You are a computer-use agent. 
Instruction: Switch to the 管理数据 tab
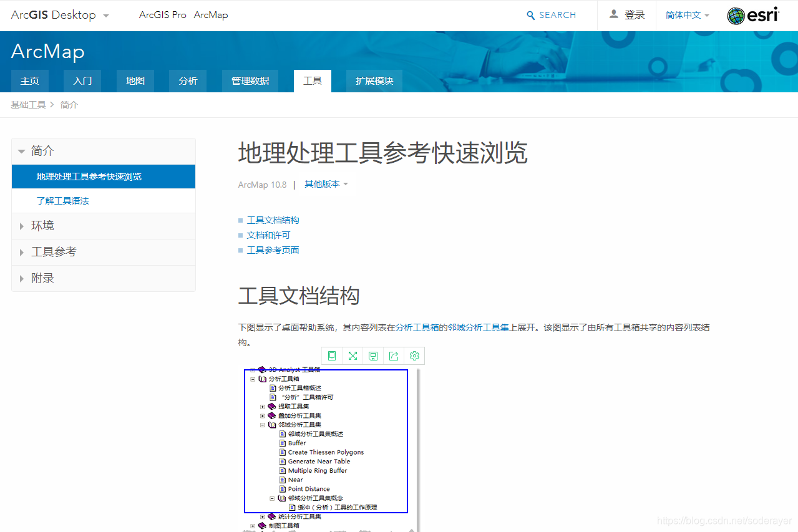250,81
